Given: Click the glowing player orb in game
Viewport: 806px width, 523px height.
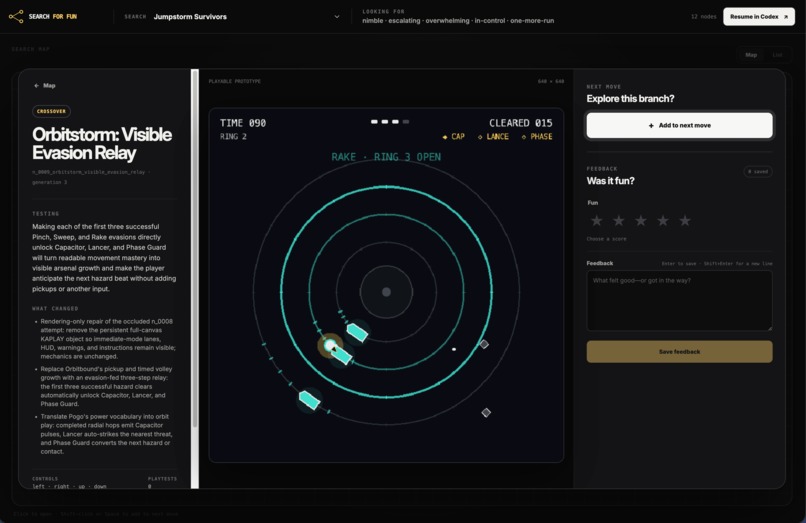Looking at the screenshot, I should [x=330, y=345].
